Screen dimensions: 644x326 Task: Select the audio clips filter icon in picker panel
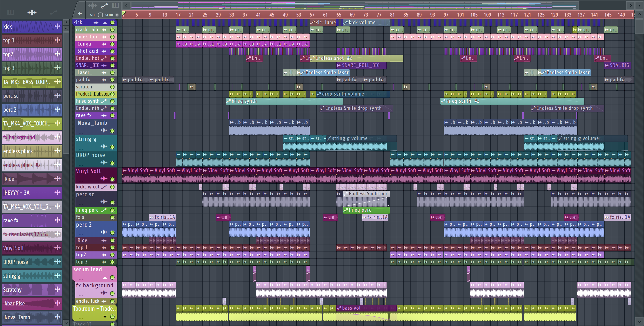point(32,12)
